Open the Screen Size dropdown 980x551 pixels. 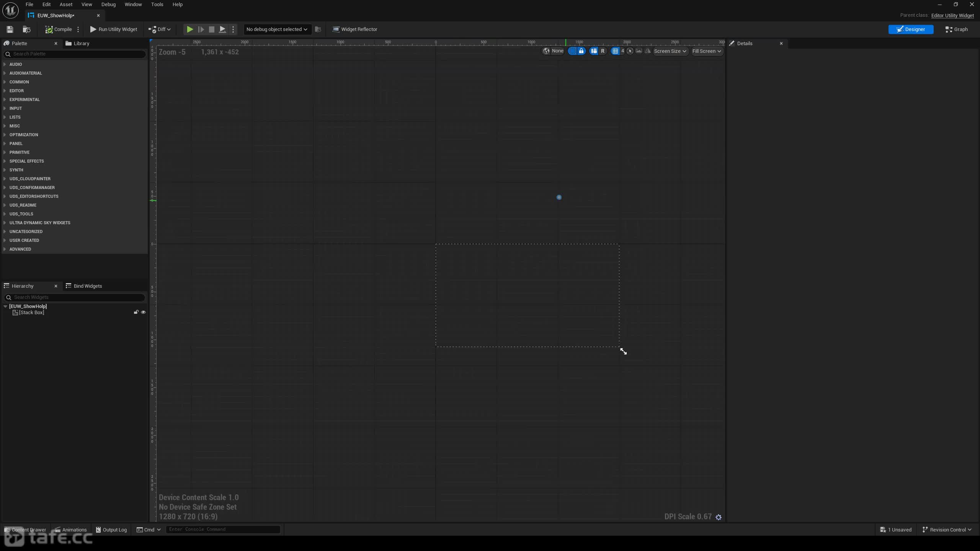(x=670, y=51)
